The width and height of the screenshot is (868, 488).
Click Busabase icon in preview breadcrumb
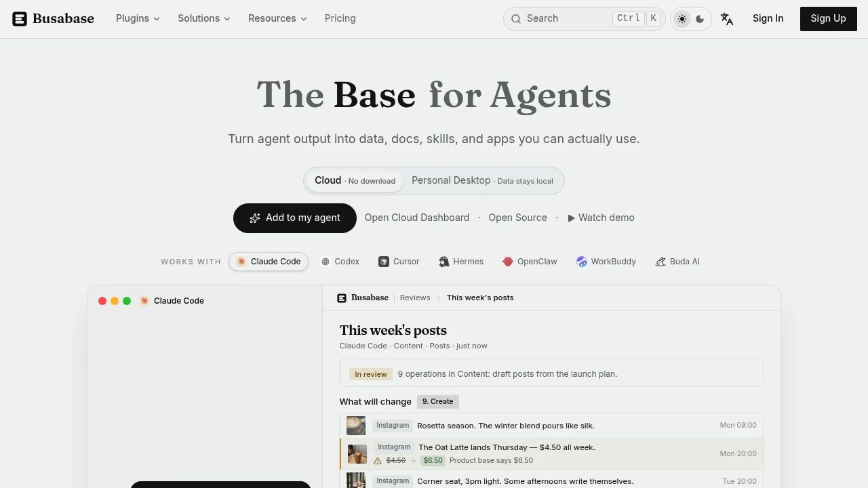[342, 298]
